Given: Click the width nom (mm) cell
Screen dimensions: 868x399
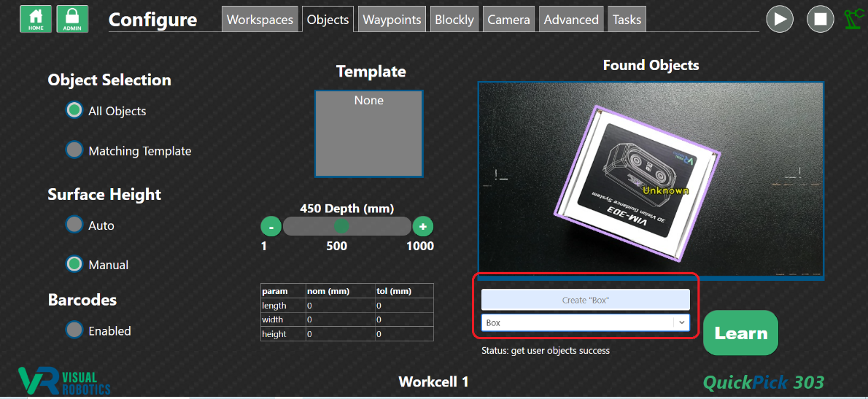Looking at the screenshot, I should pyautogui.click(x=339, y=320).
